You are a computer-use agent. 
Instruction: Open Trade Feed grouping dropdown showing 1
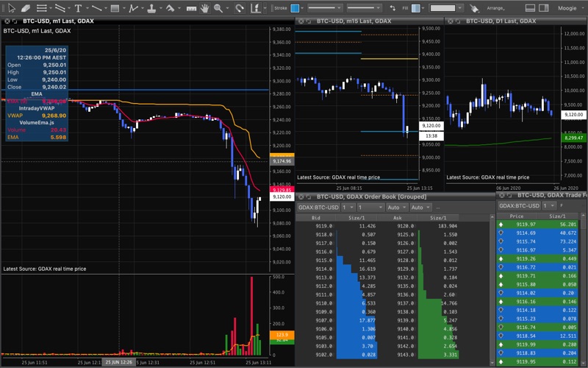coord(549,206)
